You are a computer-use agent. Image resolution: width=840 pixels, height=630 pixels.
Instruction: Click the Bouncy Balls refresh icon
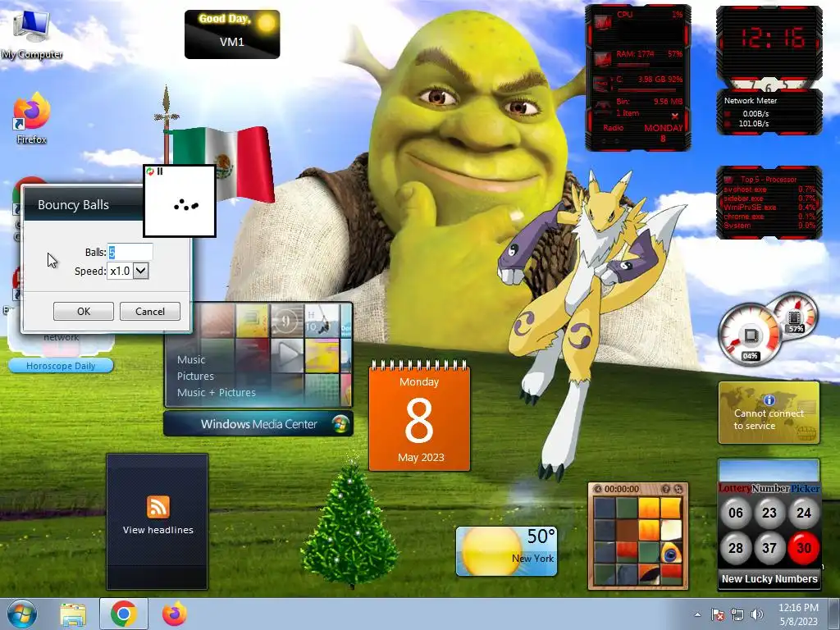(150, 171)
